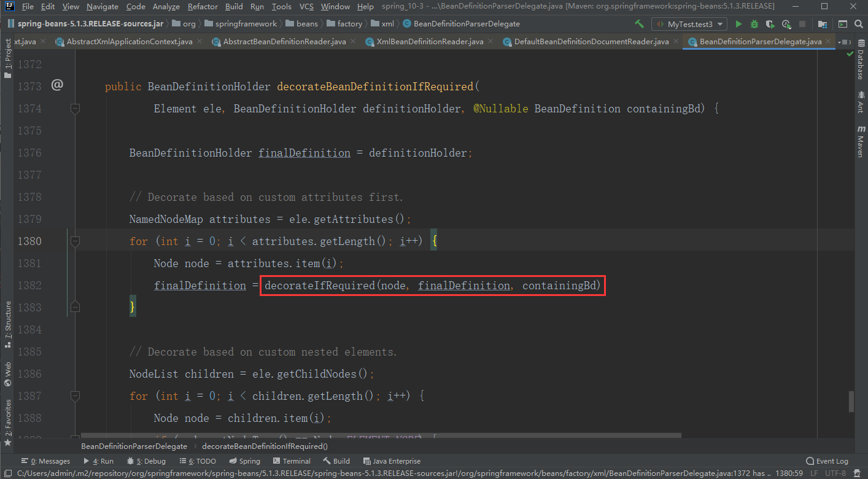Close the XmlBeanDefinitionReader.java tab

(490, 42)
